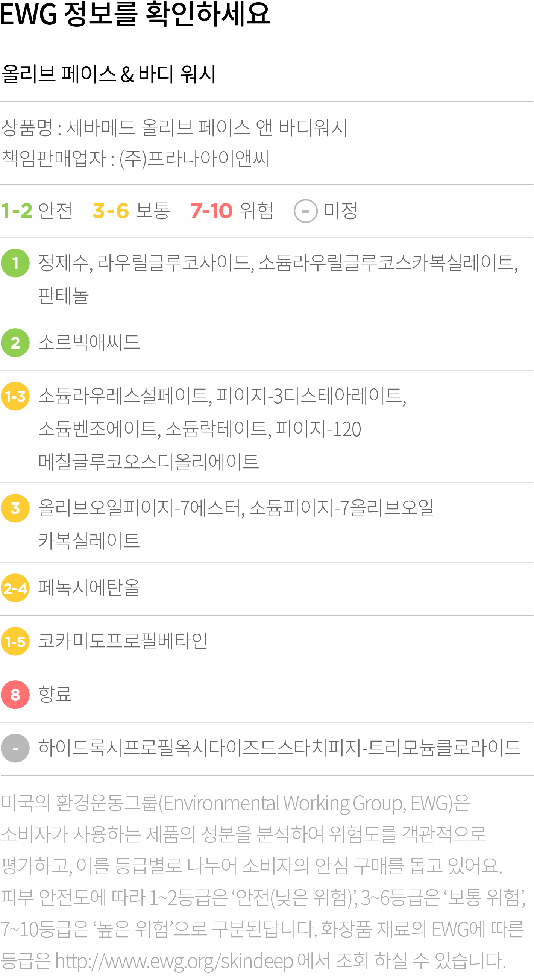Click the yellow 1-5 grade badge

[15, 642]
